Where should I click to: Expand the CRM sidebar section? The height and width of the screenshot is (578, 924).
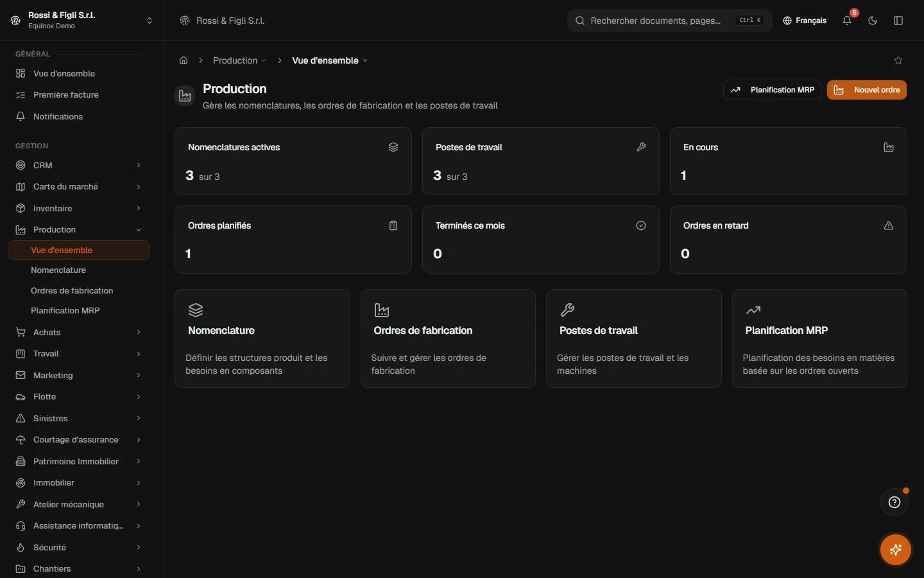79,165
